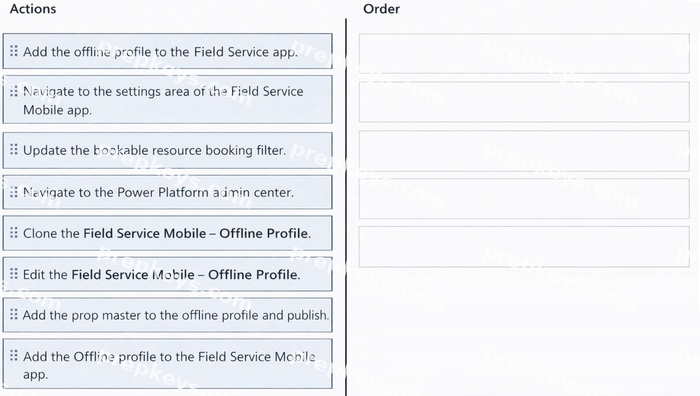This screenshot has height=396, width=700.
Task: Select 'Add the offline profile to the Field Service app.' action
Action: [167, 51]
